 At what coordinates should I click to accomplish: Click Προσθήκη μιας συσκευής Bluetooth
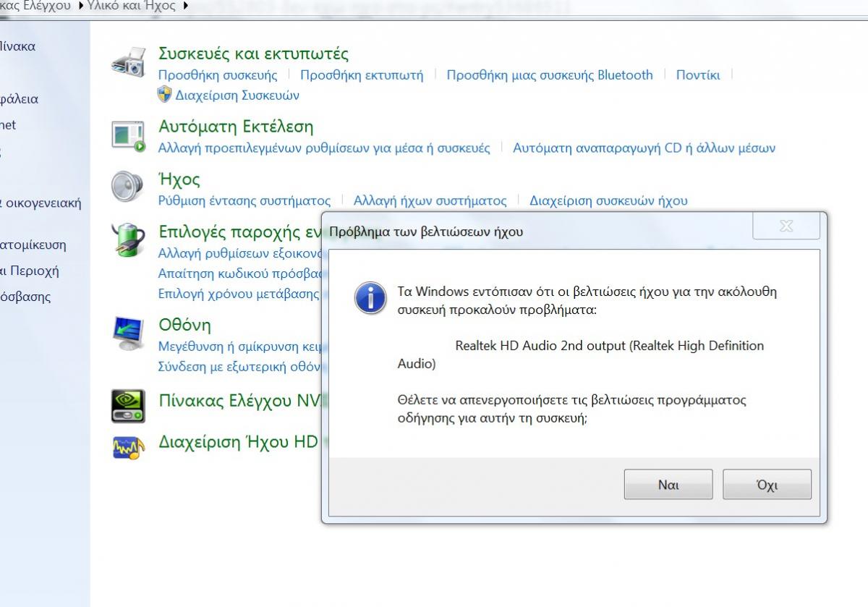point(550,75)
